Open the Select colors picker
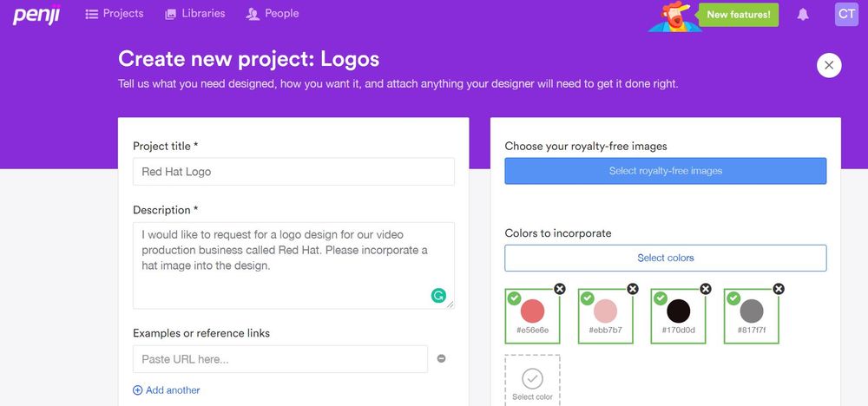Screen dimensions: 868x406 pos(666,258)
